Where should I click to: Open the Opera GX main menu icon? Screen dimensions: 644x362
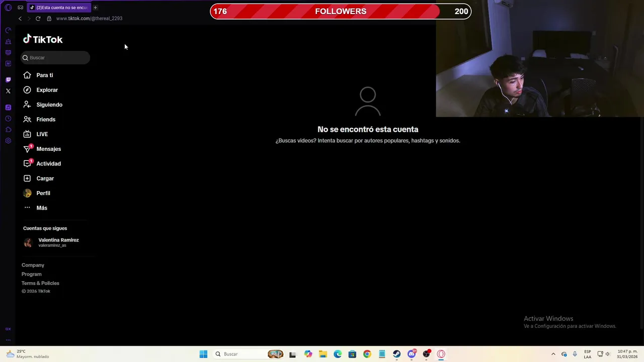click(8, 8)
